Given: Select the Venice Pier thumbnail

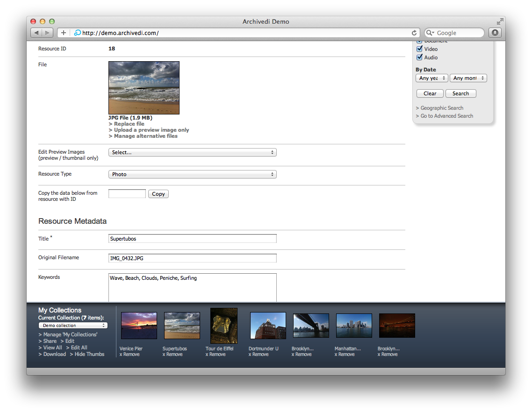Looking at the screenshot, I should pyautogui.click(x=139, y=326).
